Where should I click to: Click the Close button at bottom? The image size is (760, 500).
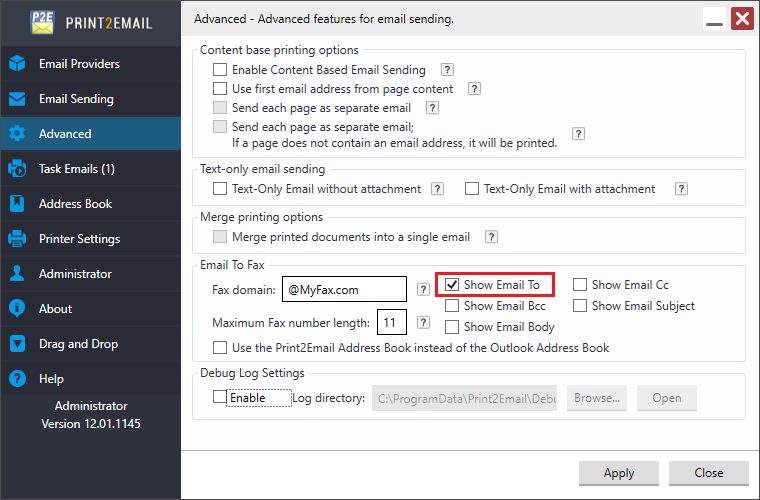coord(709,473)
